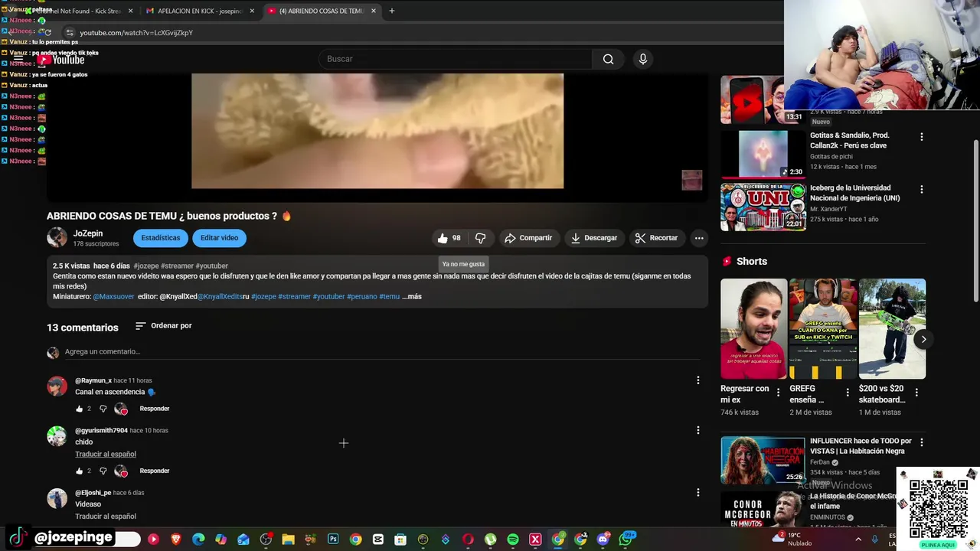
Task: Dislike the comment by @gyurismith7904
Action: [103, 471]
